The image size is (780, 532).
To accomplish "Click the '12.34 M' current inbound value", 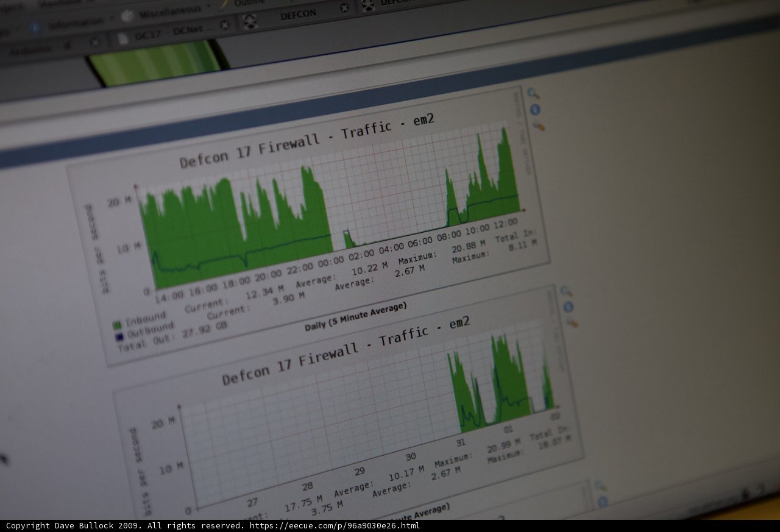I will [264, 293].
